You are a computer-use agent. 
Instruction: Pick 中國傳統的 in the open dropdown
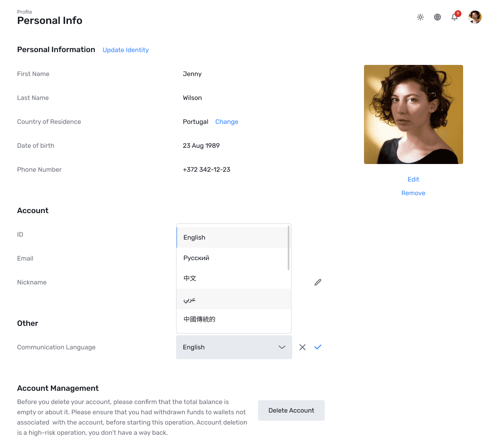point(199,319)
